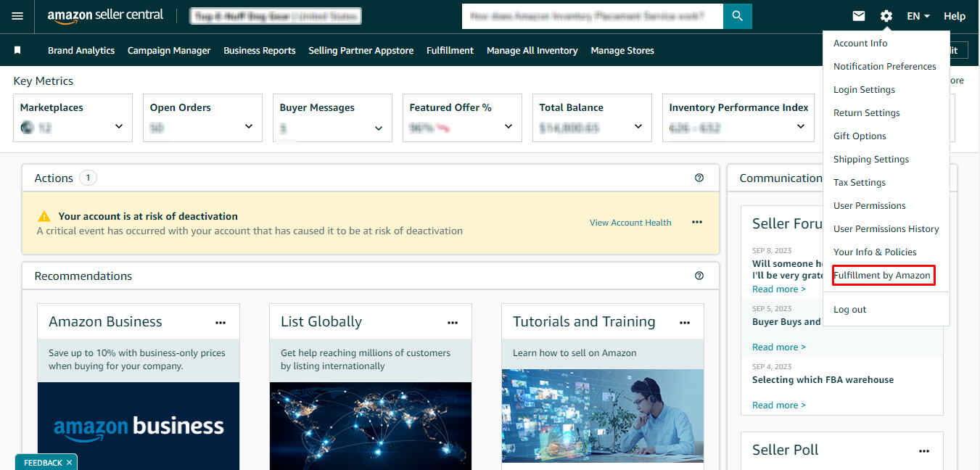Close the FEEDBACK tab
The width and height of the screenshot is (980, 470).
[69, 462]
